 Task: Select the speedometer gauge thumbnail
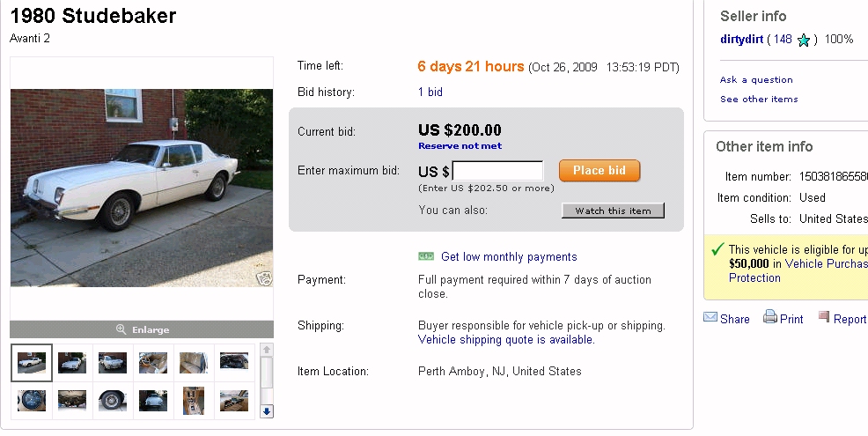pos(31,401)
